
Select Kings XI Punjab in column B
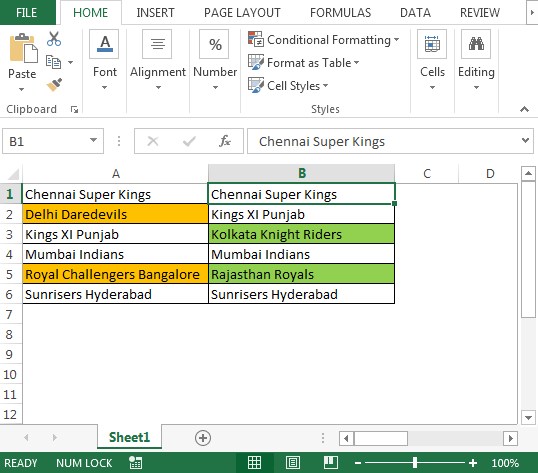click(301, 214)
